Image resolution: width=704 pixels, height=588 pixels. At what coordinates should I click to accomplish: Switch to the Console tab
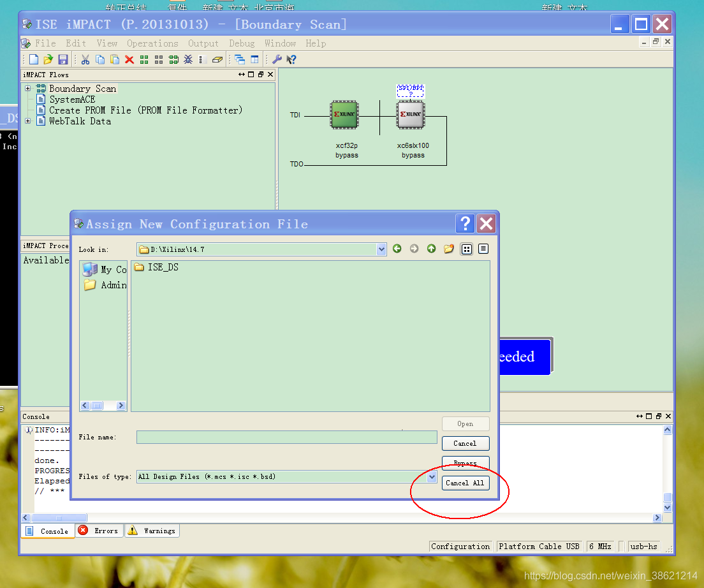pyautogui.click(x=48, y=531)
